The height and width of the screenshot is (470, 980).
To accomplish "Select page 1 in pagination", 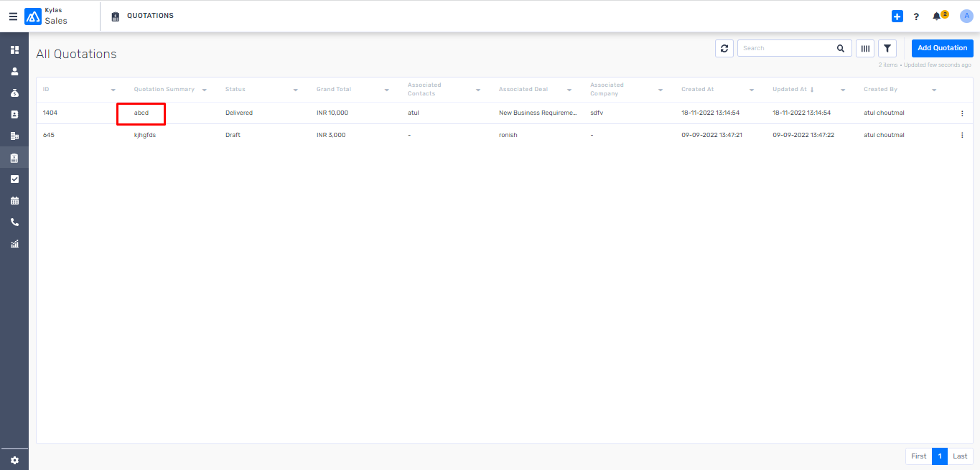I will 940,456.
